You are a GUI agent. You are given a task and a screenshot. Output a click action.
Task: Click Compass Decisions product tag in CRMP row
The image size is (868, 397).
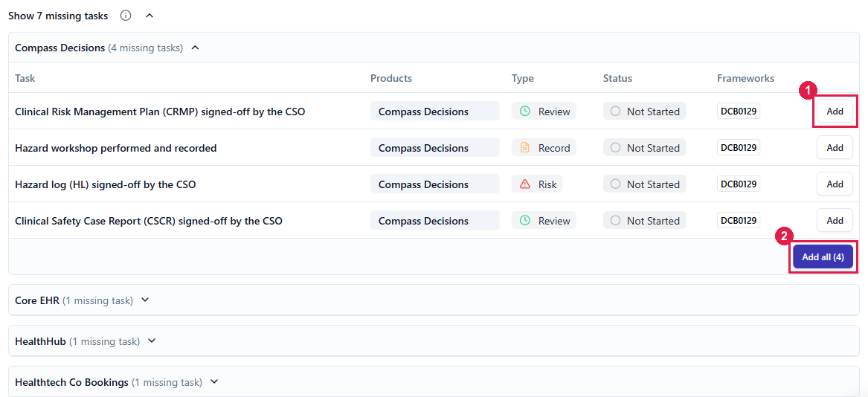click(434, 112)
